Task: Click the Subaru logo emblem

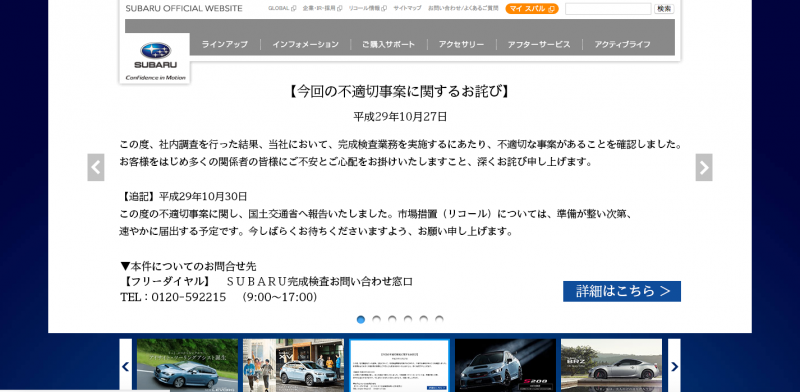Action: pos(156,51)
